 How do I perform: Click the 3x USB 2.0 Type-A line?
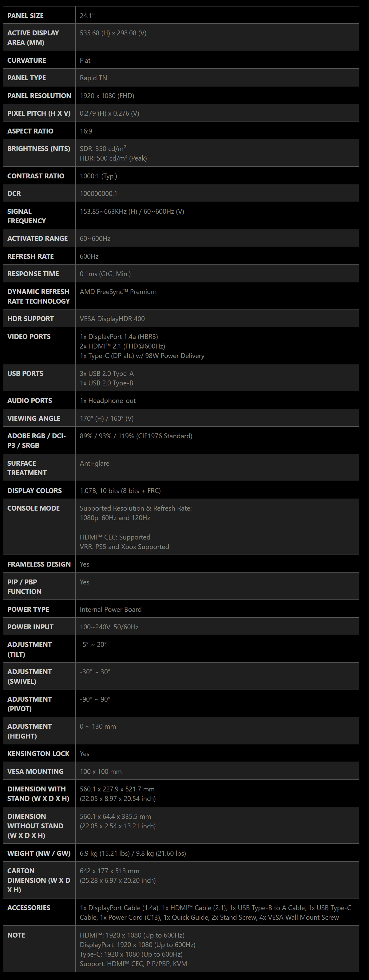106,374
